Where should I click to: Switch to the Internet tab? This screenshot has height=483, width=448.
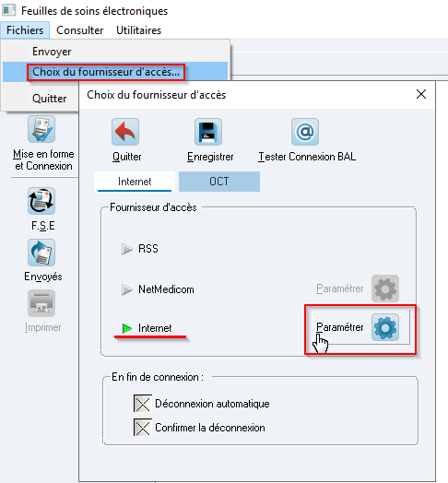(135, 182)
